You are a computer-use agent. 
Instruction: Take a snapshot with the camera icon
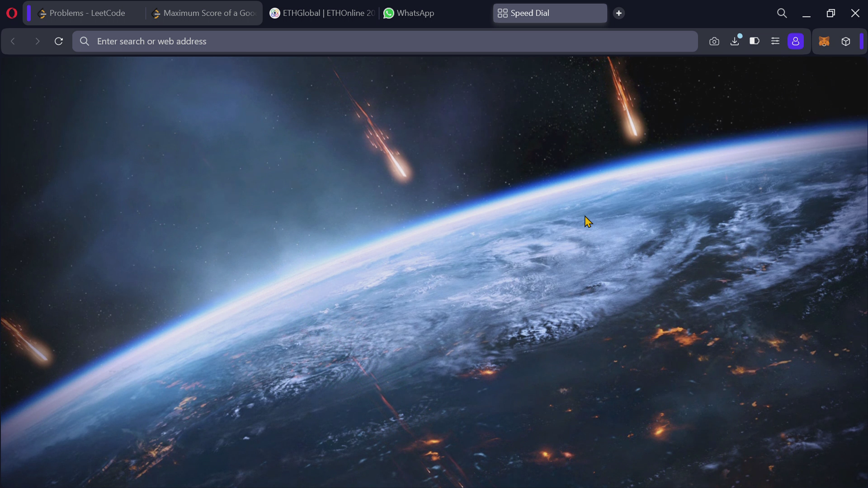click(714, 42)
